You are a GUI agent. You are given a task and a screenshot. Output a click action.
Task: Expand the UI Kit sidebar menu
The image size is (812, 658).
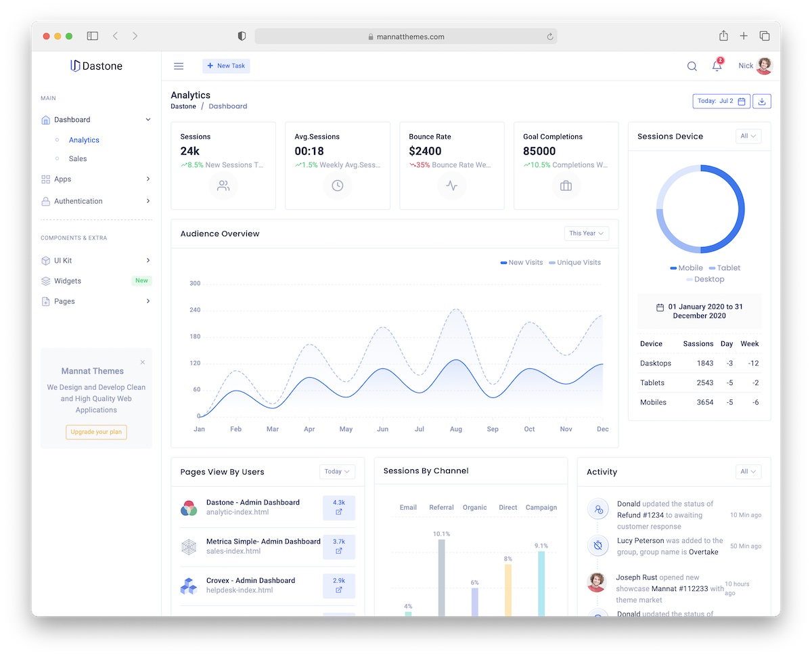point(148,261)
